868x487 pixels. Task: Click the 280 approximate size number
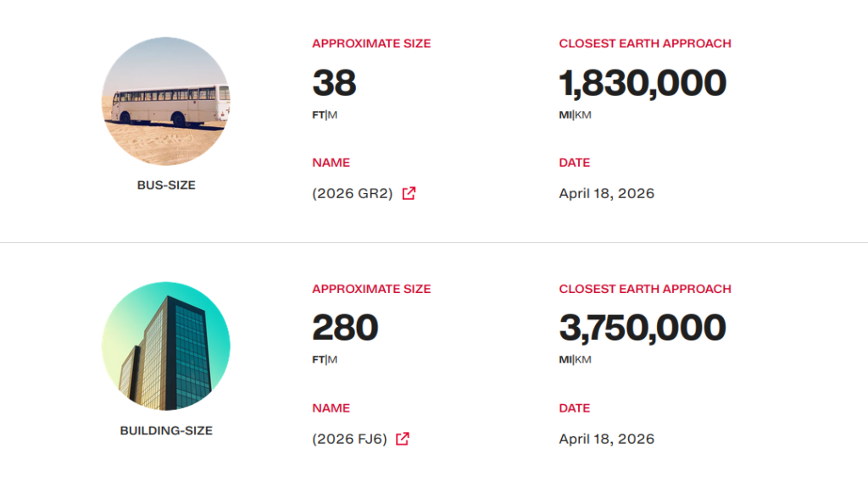(x=345, y=329)
